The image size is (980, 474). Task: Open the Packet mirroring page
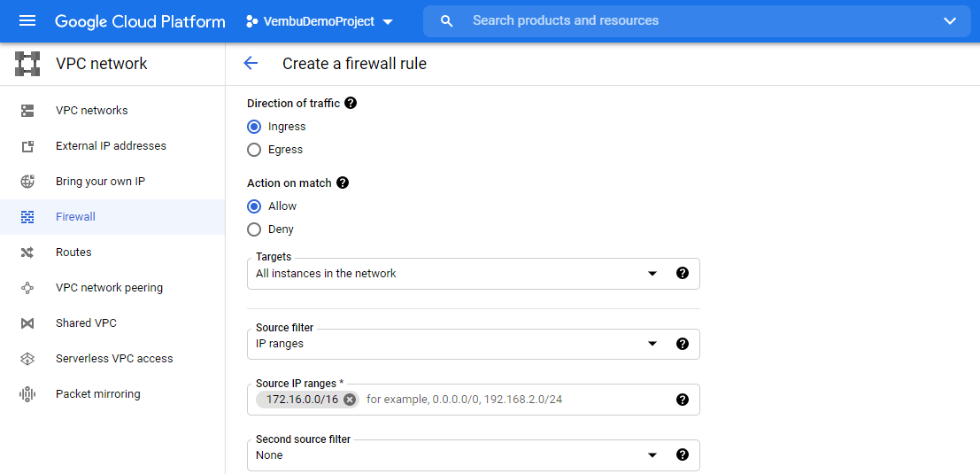tap(112, 394)
